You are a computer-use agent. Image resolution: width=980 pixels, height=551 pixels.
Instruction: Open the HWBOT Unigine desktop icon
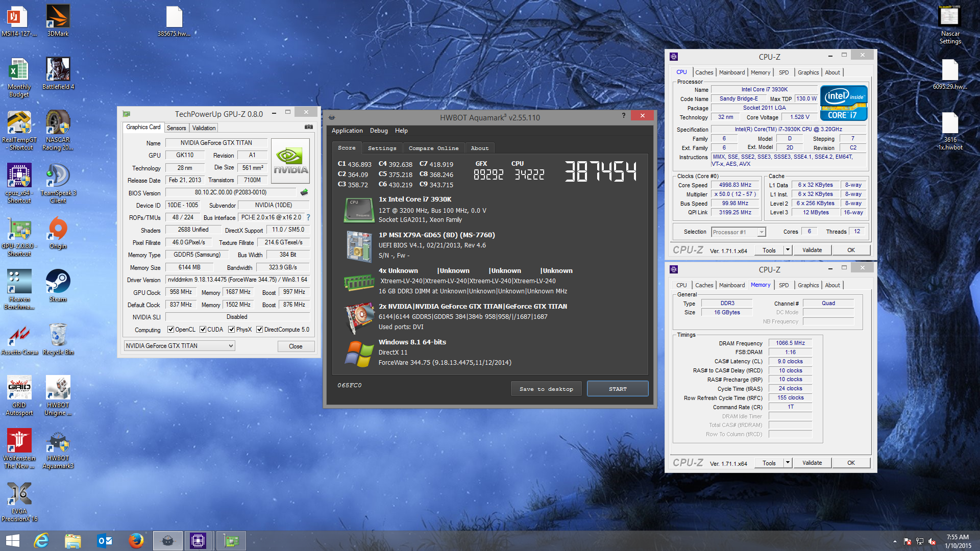[x=58, y=395]
